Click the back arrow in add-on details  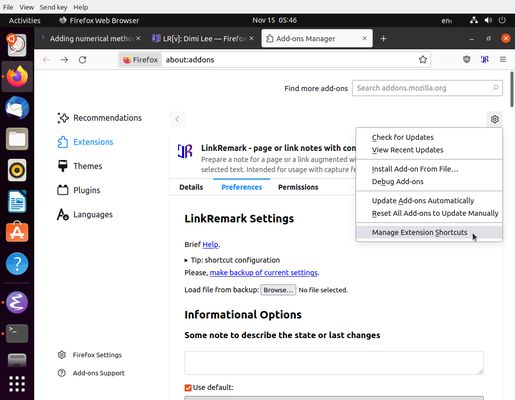pos(177,119)
